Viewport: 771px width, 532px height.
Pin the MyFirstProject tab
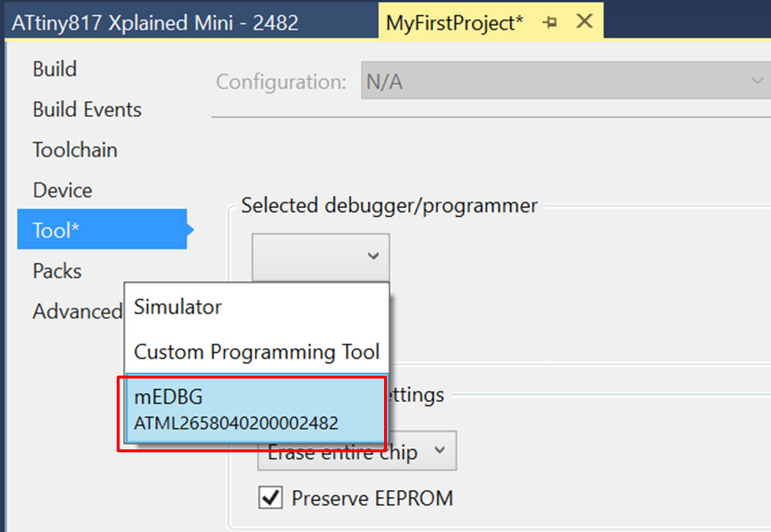click(549, 23)
